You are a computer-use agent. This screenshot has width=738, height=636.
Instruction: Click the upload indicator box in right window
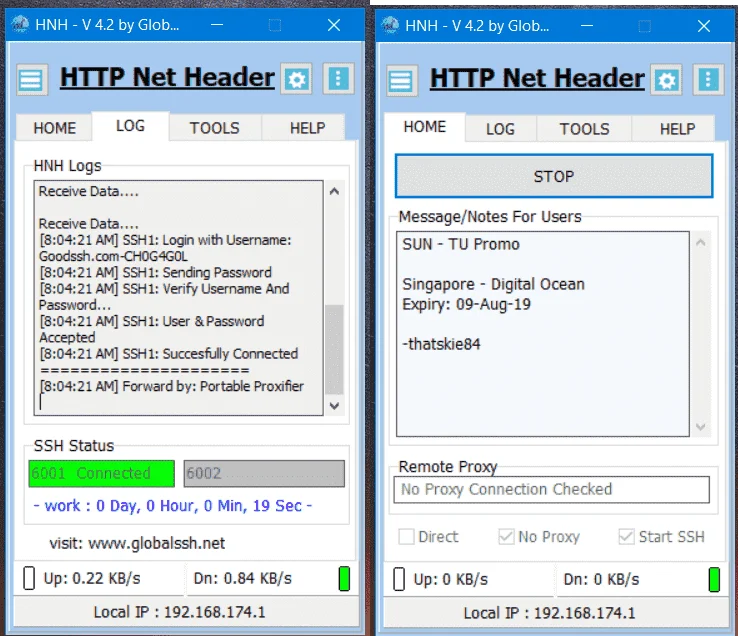399,579
